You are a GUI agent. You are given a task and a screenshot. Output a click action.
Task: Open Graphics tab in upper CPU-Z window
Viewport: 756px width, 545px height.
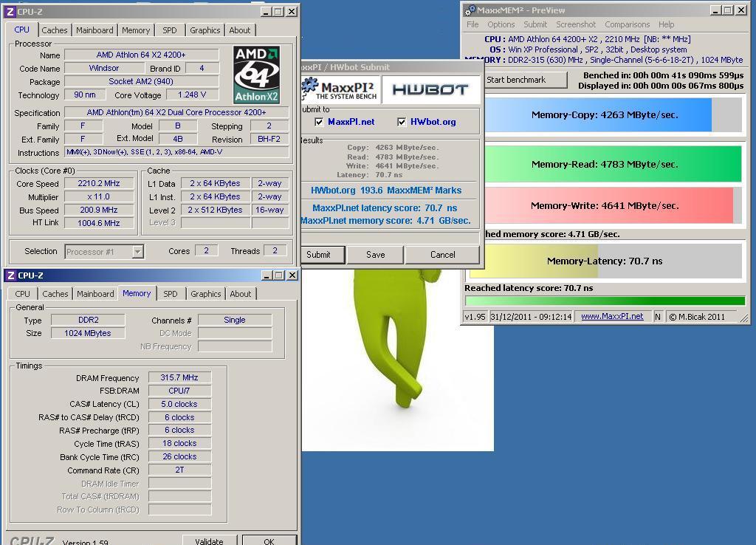tap(205, 30)
